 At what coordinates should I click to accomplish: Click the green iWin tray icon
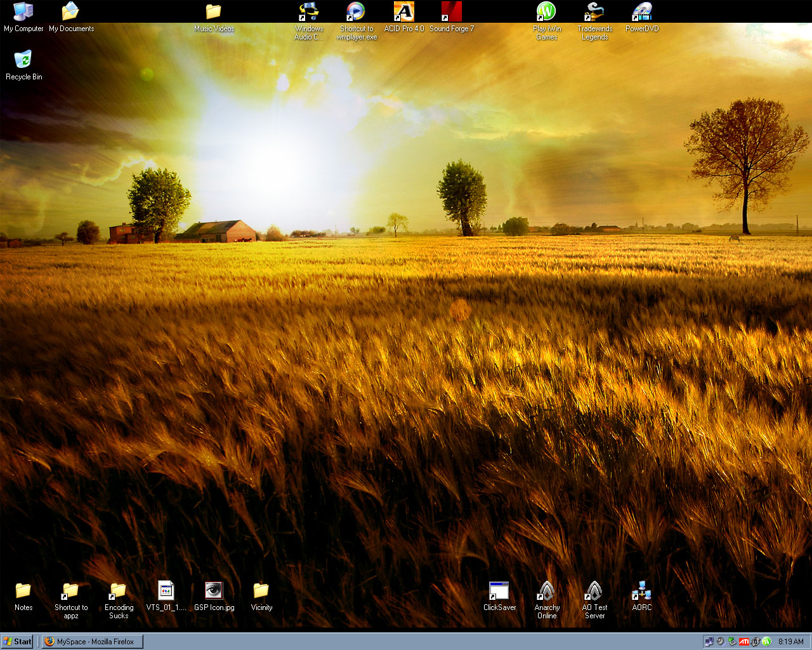coord(766,642)
